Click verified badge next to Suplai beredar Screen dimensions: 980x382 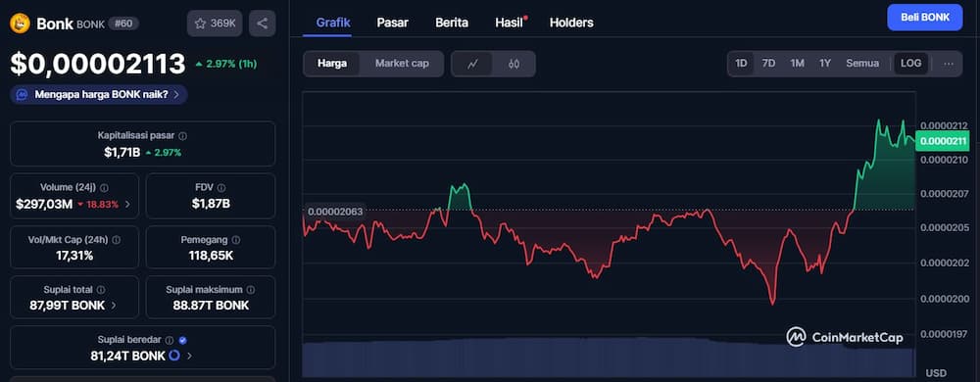(x=182, y=340)
